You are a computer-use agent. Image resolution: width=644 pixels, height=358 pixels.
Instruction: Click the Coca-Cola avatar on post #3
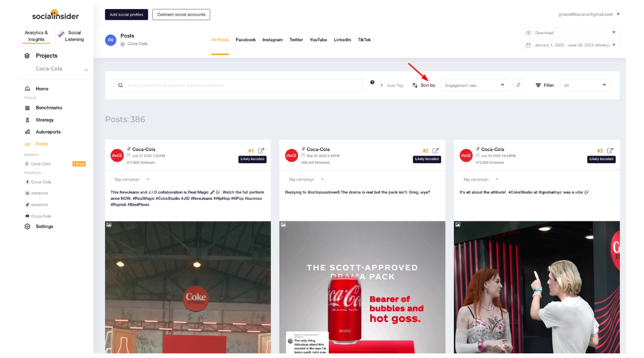[466, 155]
